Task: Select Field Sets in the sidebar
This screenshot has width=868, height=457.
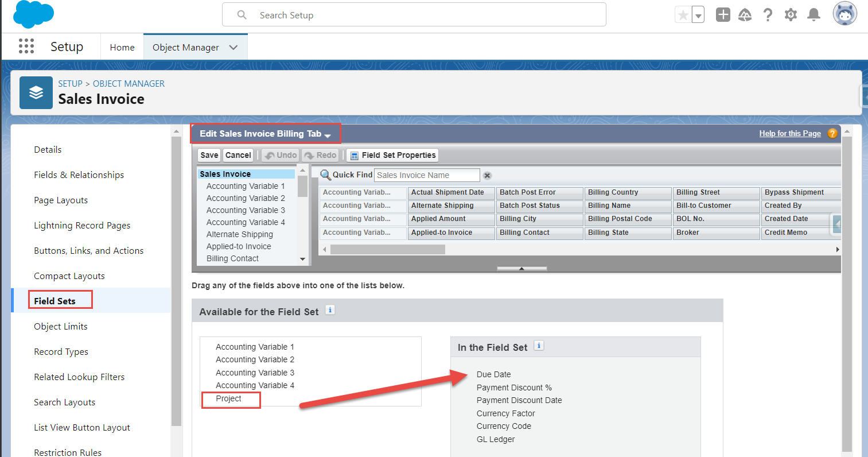Action: (x=55, y=301)
